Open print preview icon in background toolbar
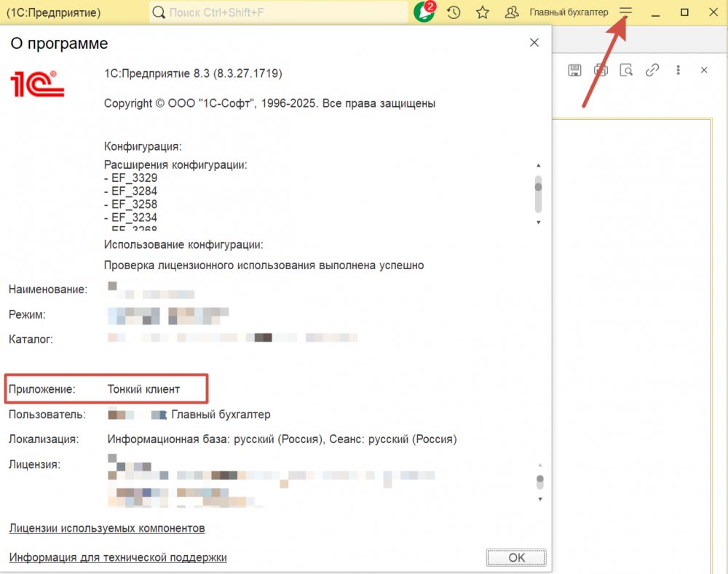728x574 pixels. [x=626, y=70]
